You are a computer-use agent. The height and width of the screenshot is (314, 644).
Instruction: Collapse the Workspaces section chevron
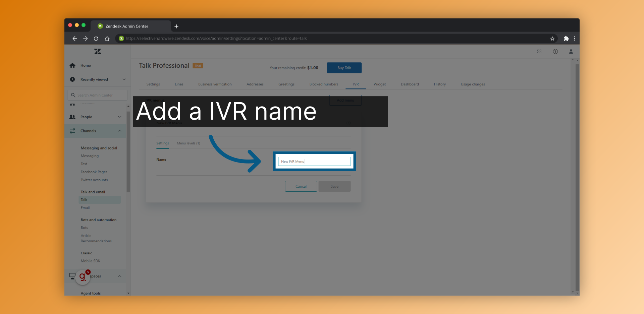(120, 276)
